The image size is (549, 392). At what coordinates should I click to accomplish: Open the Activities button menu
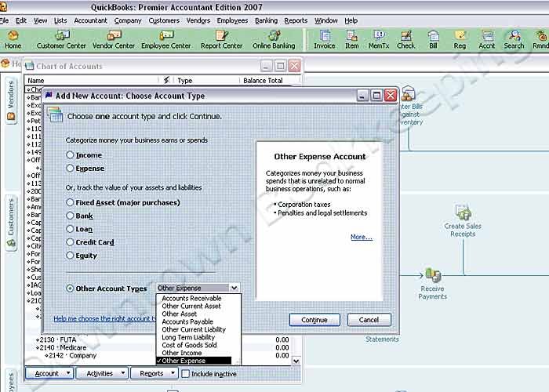(102, 373)
